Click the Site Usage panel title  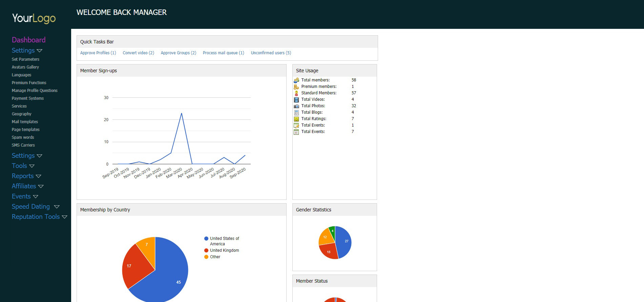click(307, 71)
